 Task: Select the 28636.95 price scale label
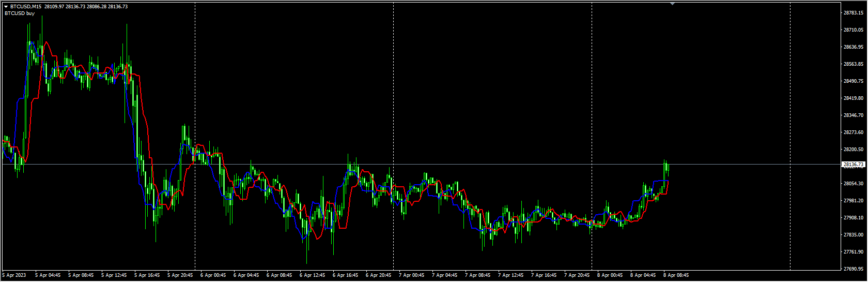[x=854, y=47]
